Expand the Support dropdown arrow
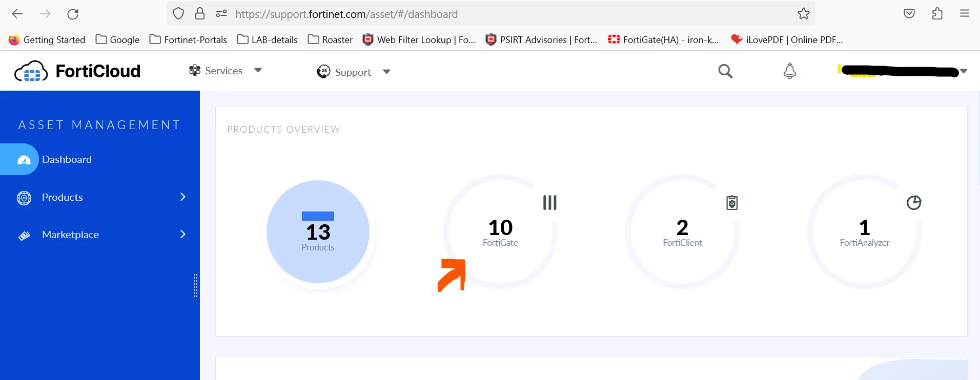Screen dimensions: 980x380 click(x=386, y=72)
